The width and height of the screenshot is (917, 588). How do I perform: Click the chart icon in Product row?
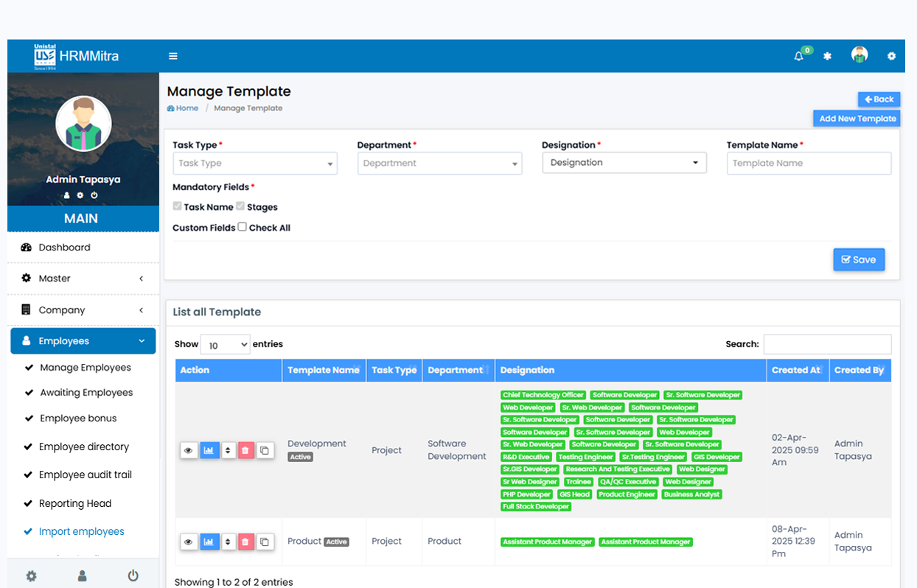pos(209,542)
